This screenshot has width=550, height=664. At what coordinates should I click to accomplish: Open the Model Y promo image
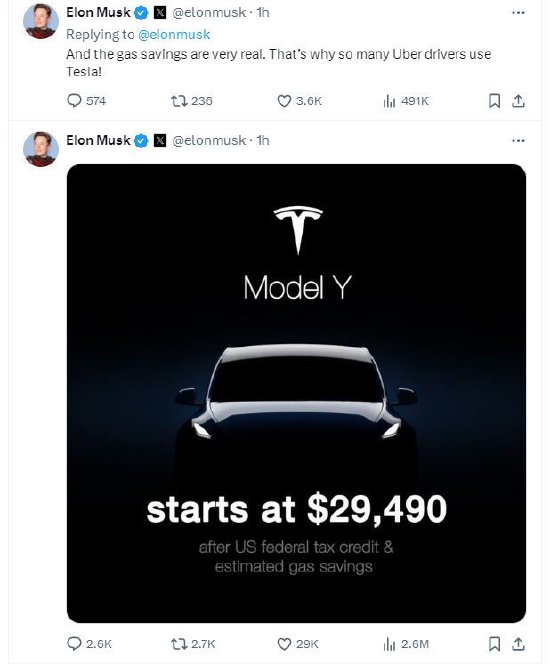click(296, 393)
